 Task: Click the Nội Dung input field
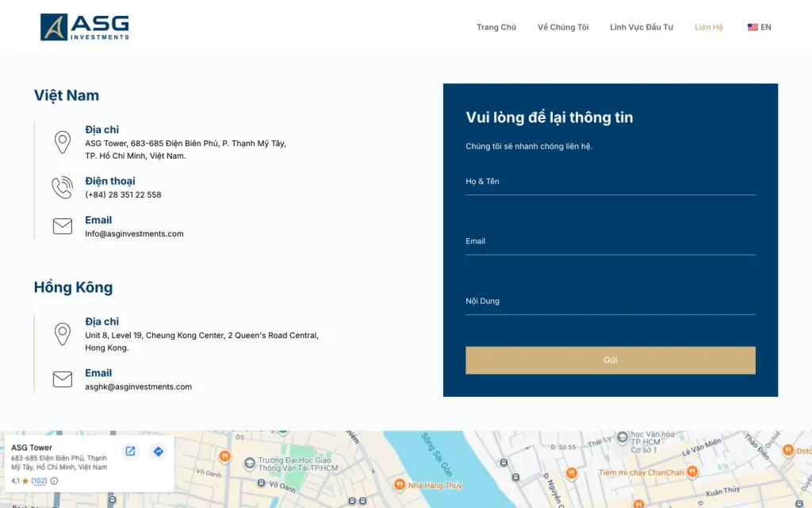click(x=610, y=301)
